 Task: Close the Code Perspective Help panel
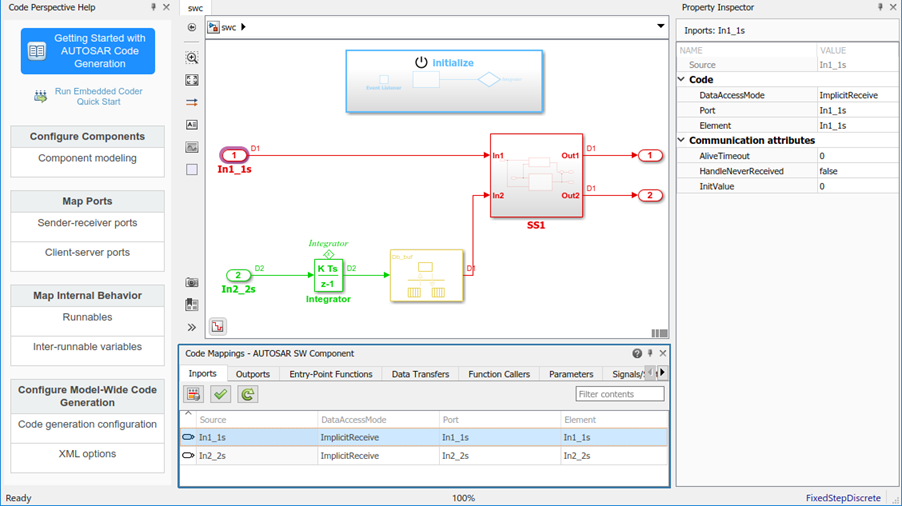(166, 7)
